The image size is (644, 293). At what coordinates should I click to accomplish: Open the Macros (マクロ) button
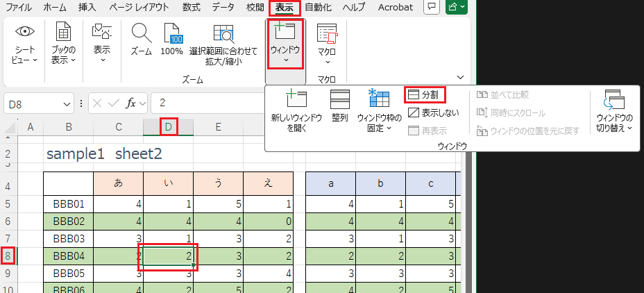(327, 44)
